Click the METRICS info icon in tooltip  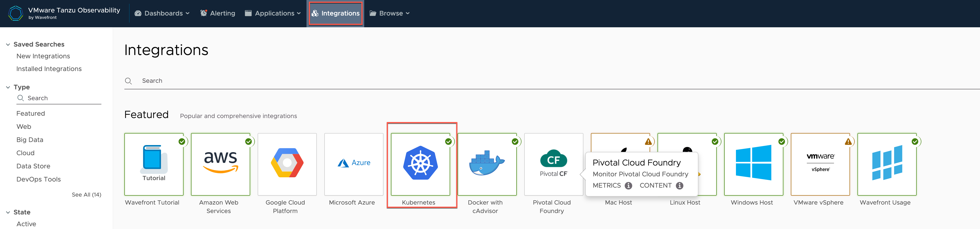pos(628,186)
